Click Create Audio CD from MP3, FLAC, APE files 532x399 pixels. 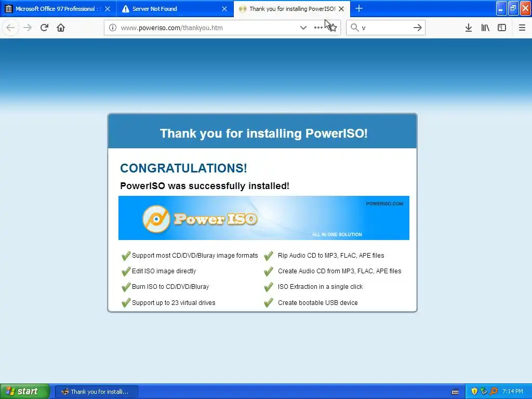coord(339,271)
